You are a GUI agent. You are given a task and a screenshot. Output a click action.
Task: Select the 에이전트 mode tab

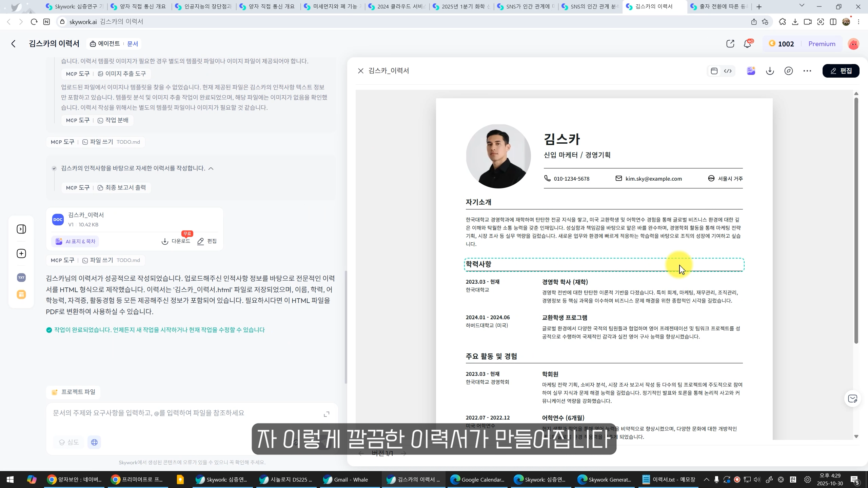(x=105, y=44)
